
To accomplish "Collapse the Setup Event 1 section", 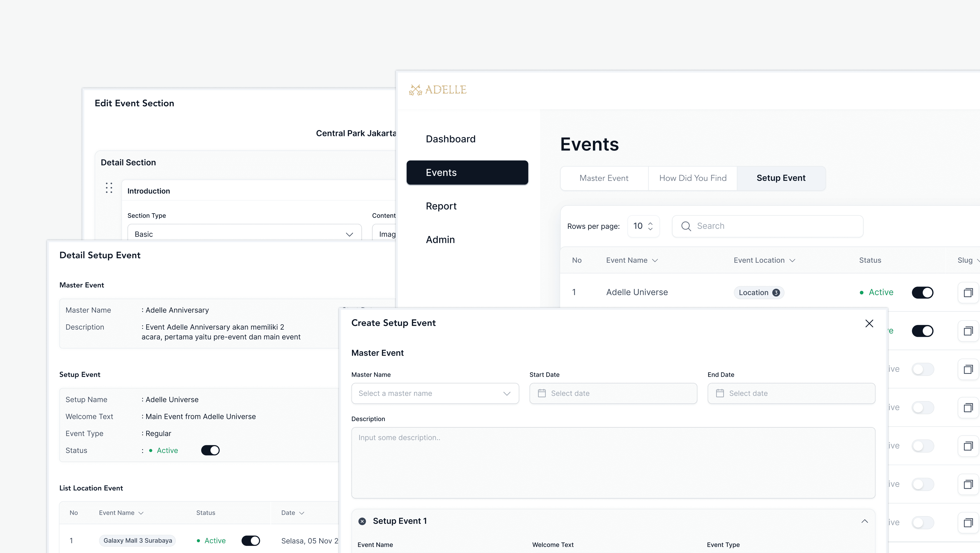I will pyautogui.click(x=865, y=521).
